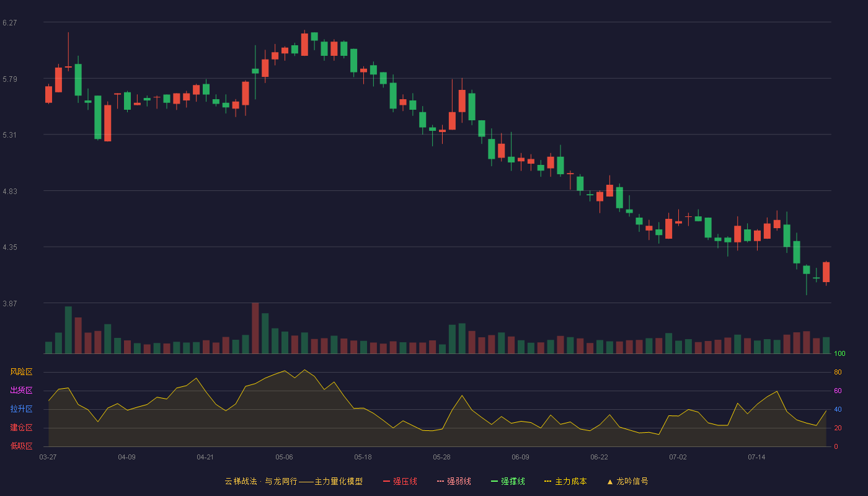Select the 出货区 zone label
868x496 pixels.
pos(21,391)
